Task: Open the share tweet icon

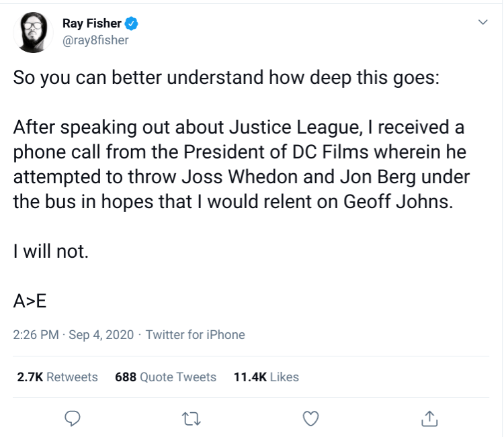Action: pyautogui.click(x=428, y=418)
